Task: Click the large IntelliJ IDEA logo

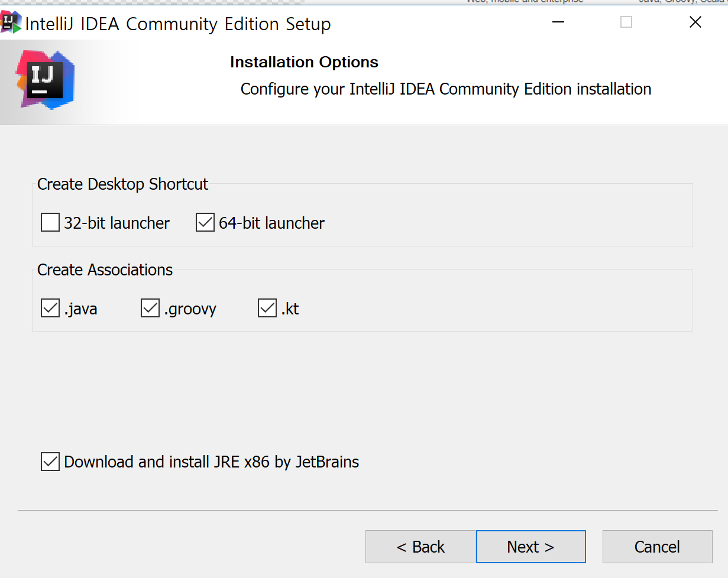Action: 45,79
